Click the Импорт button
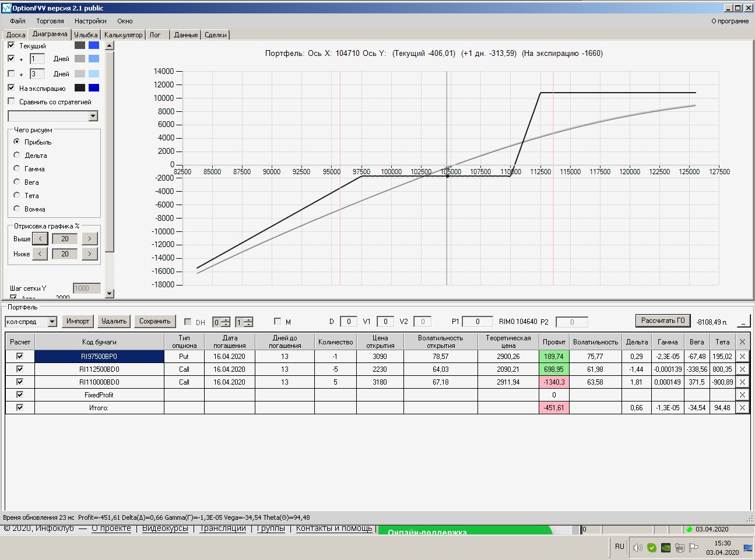The image size is (755, 560). [78, 321]
